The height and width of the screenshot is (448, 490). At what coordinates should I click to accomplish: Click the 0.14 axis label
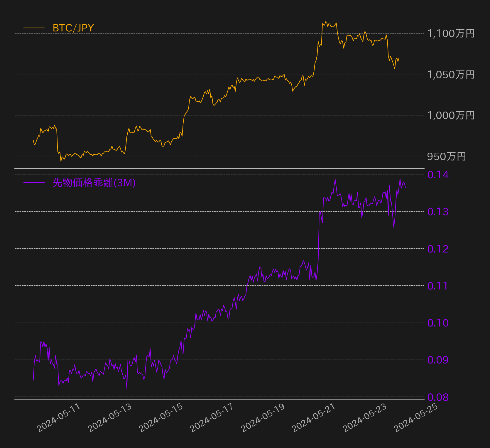[x=438, y=175]
